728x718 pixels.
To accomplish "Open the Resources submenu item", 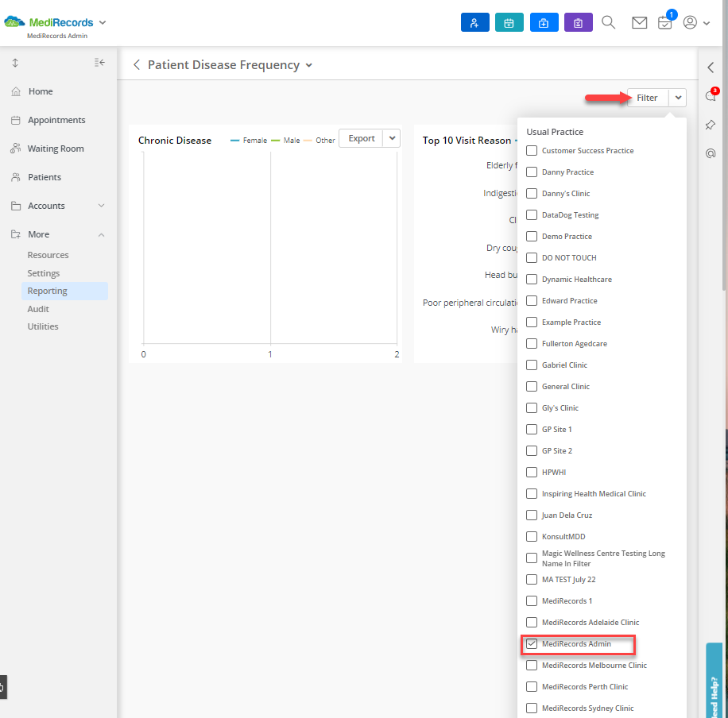I will [48, 255].
